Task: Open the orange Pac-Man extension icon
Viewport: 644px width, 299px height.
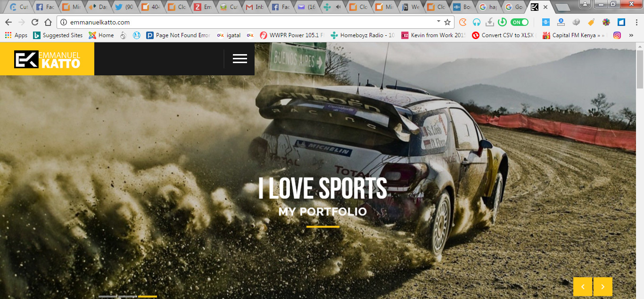Action: click(463, 22)
